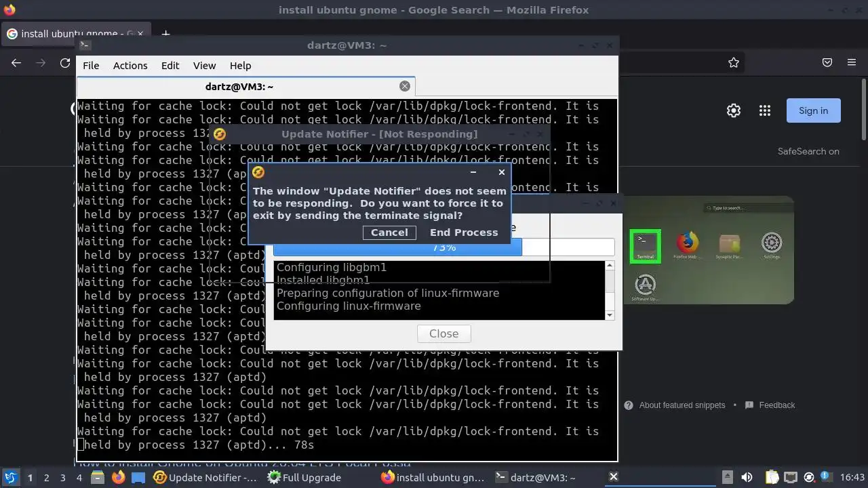Screen dimensions: 868x488
Task: Click the Firefox page vertical scrollbar
Action: (864, 108)
